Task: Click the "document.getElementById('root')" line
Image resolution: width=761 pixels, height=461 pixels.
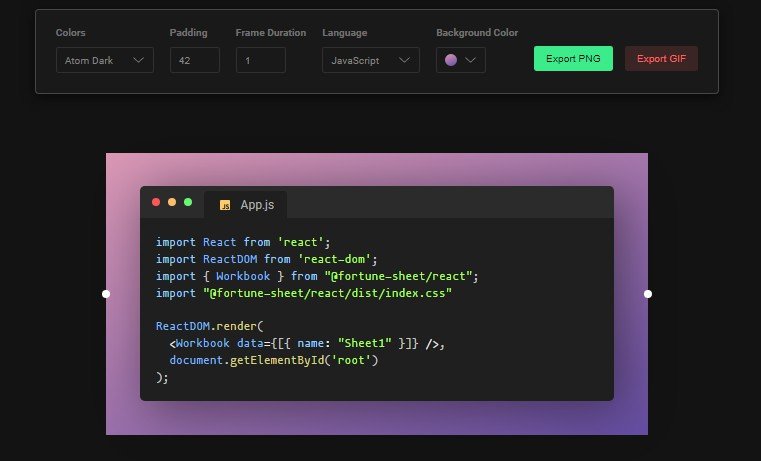Action: point(274,360)
